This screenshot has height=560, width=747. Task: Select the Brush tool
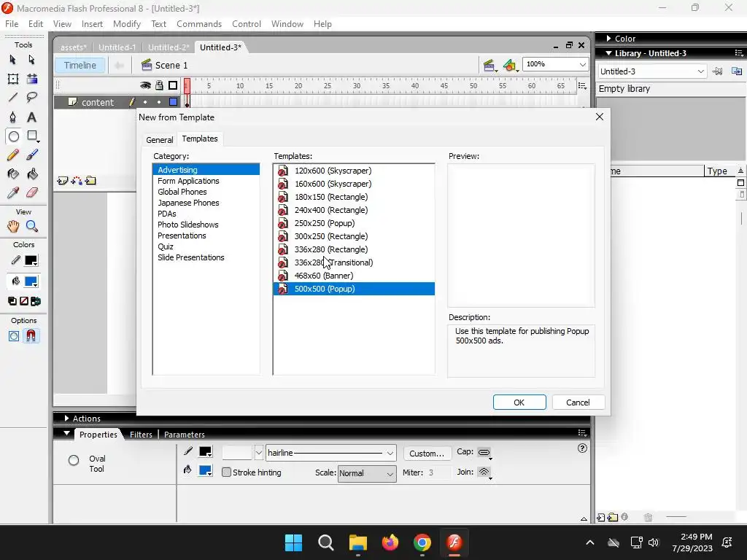[x=31, y=155]
